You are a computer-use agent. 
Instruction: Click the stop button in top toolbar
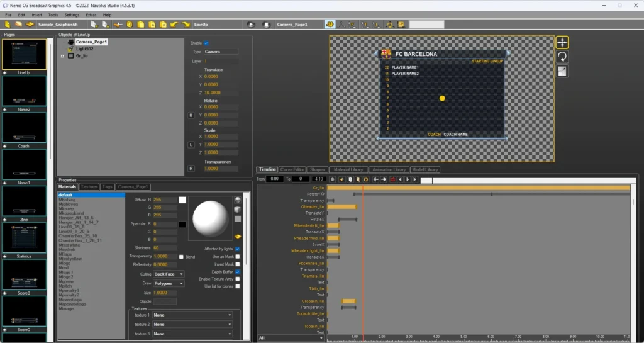click(266, 25)
